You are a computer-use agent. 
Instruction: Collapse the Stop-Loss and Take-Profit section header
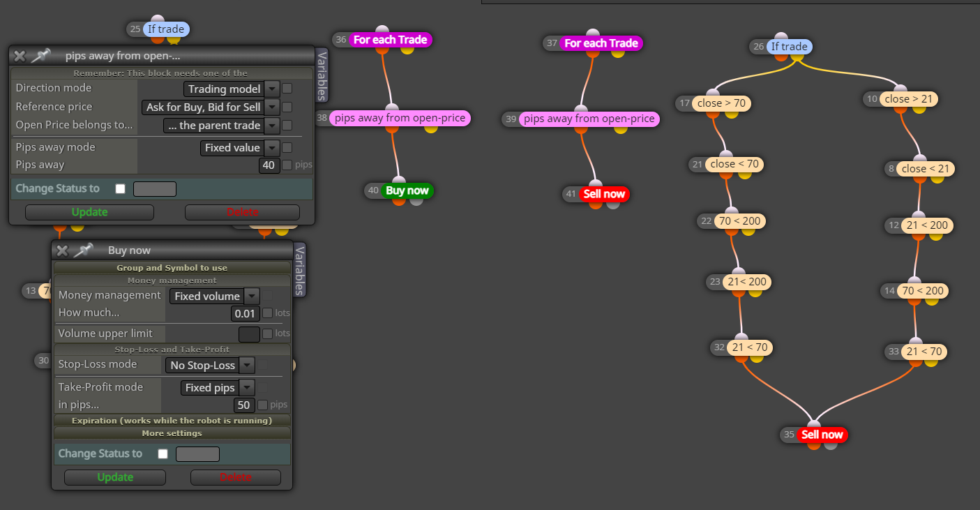coord(172,350)
